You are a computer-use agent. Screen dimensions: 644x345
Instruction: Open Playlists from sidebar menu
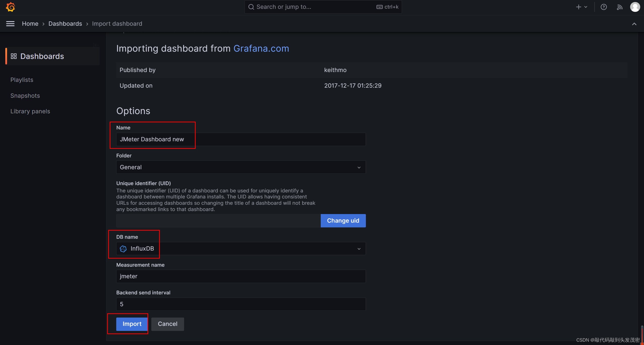21,80
